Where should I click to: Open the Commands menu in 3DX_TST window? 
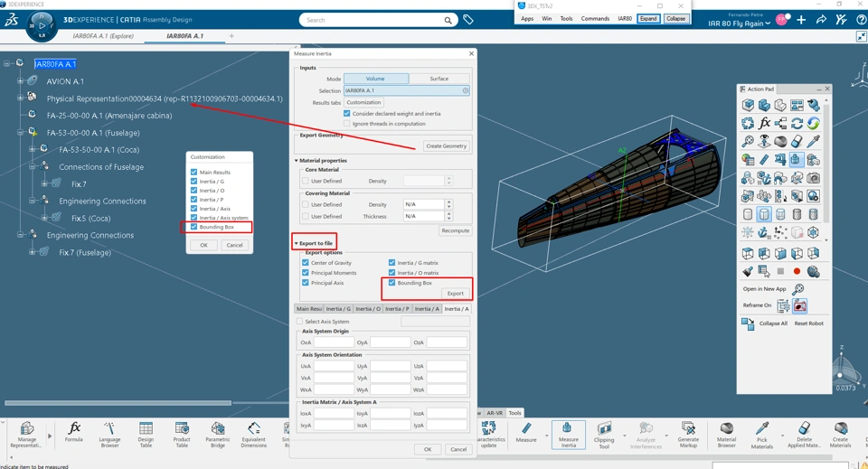click(595, 19)
